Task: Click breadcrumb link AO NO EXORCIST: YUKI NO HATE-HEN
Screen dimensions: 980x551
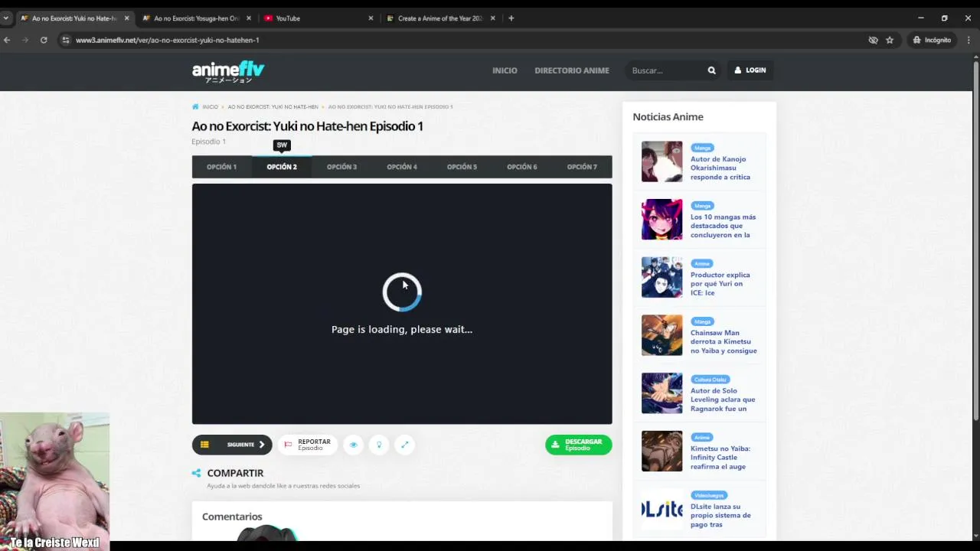Action: (x=273, y=107)
